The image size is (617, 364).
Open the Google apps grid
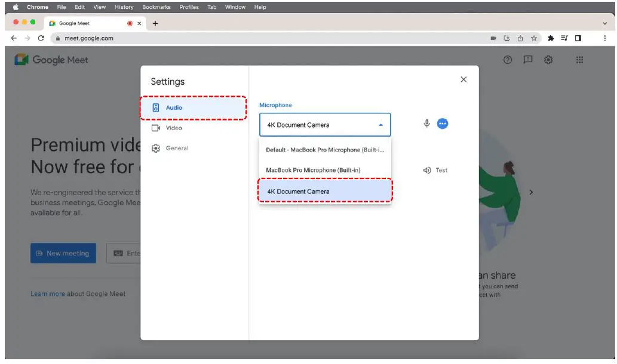pos(579,60)
